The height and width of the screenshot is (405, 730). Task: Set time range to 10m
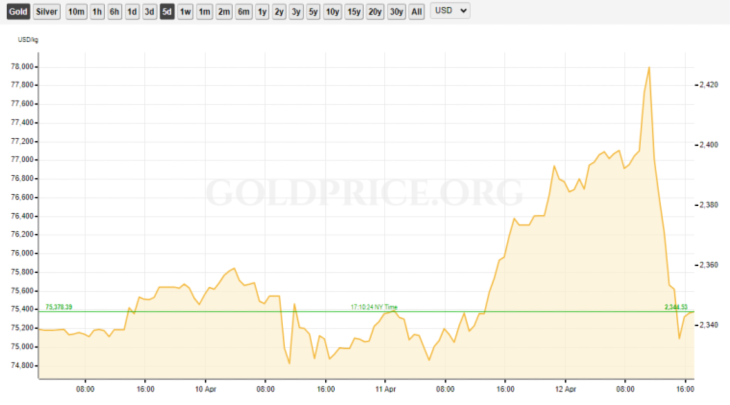[76, 12]
